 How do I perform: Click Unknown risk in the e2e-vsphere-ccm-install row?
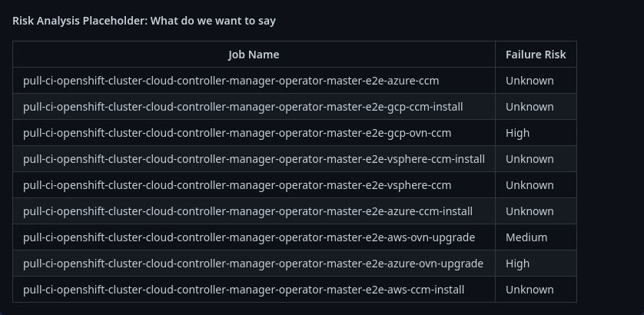tap(529, 159)
